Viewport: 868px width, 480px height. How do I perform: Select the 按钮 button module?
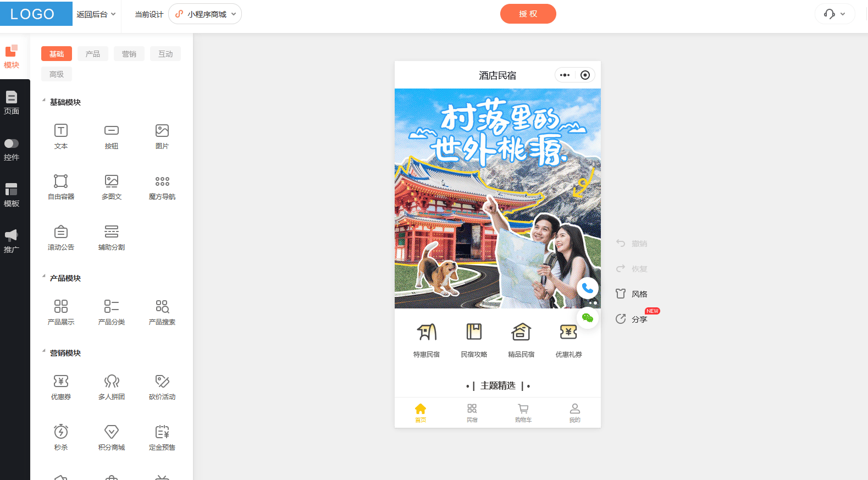pyautogui.click(x=112, y=137)
